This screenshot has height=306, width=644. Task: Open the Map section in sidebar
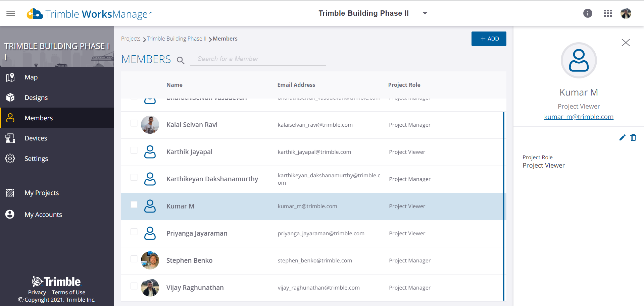(31, 77)
